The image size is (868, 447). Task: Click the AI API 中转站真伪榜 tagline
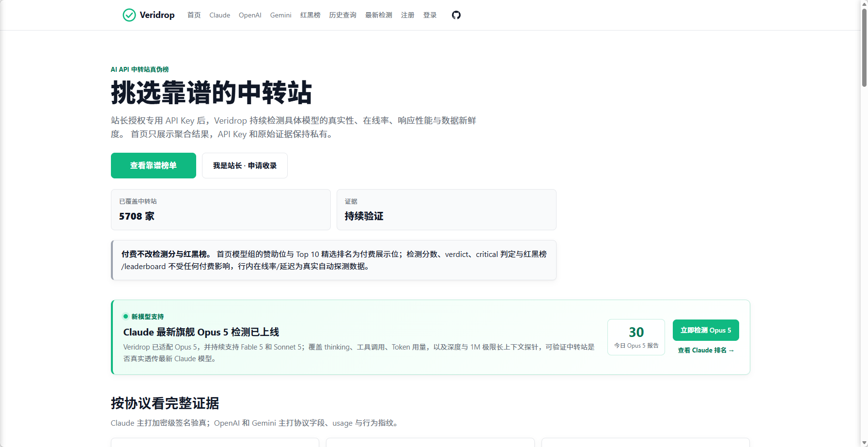pos(140,69)
